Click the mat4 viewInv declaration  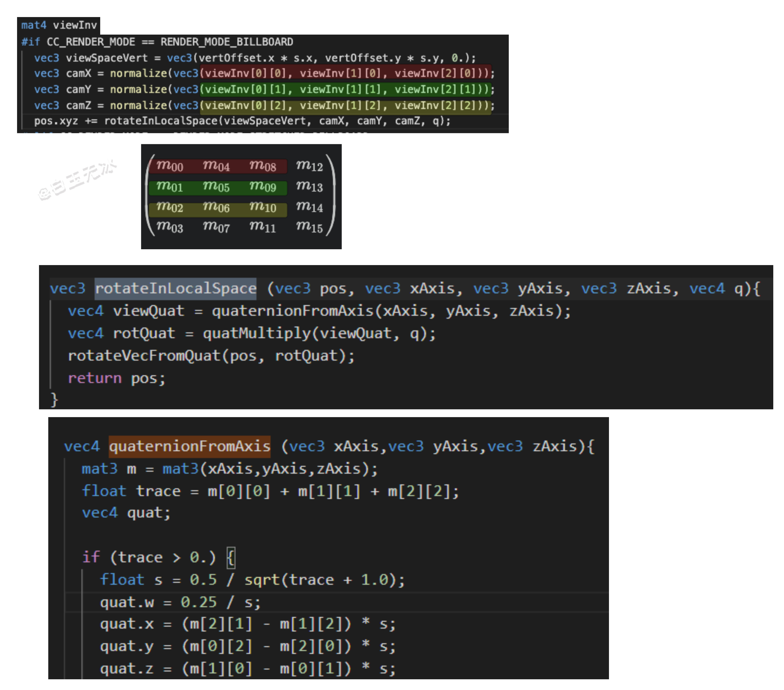59,25
